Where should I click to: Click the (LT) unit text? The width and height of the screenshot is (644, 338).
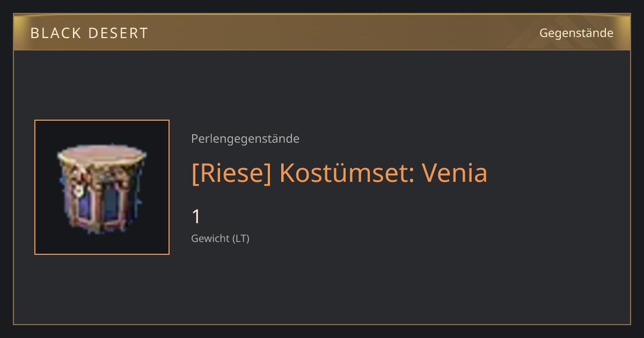click(240, 238)
